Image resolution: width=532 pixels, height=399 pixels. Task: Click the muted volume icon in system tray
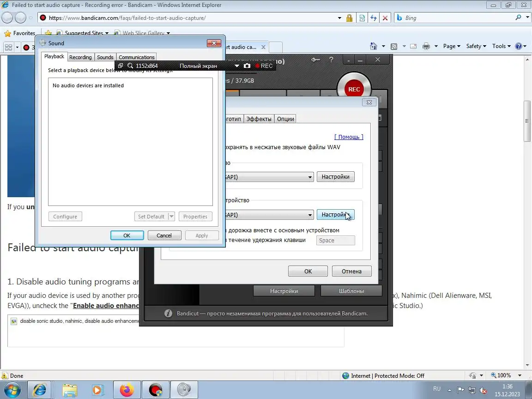pyautogui.click(x=483, y=390)
